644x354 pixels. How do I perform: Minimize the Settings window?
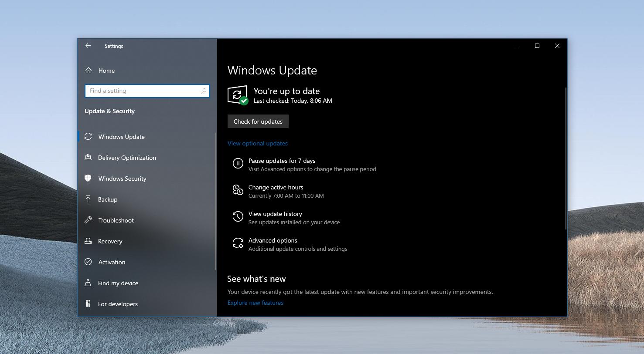pos(517,46)
